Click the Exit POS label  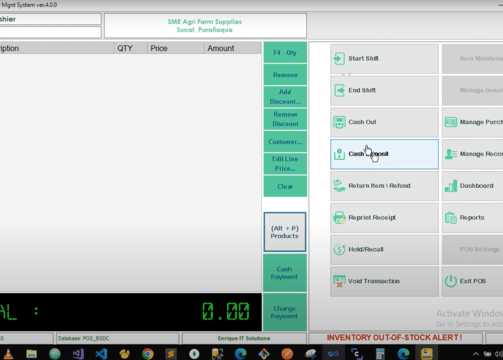(473, 281)
